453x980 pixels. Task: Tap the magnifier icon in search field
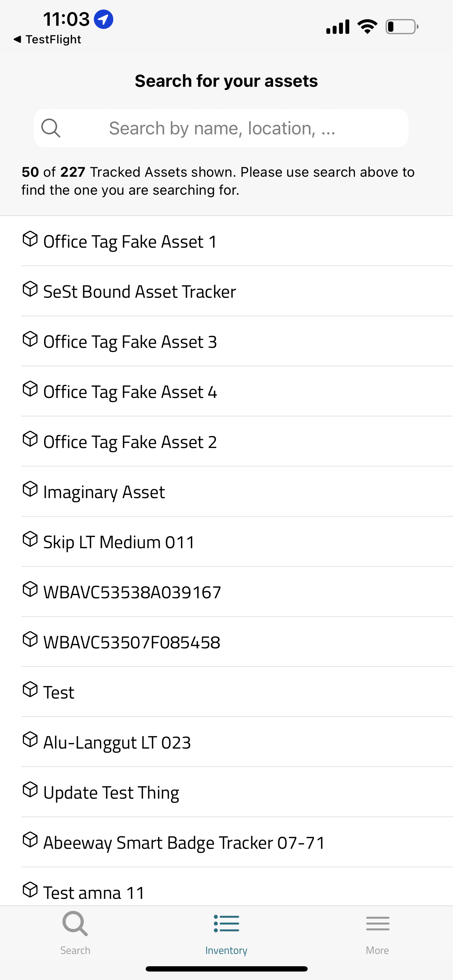coord(50,128)
